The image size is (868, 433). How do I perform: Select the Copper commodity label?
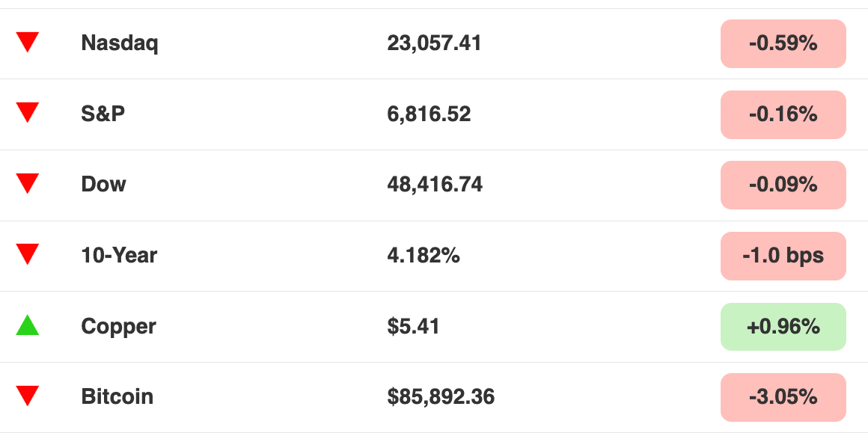(118, 327)
